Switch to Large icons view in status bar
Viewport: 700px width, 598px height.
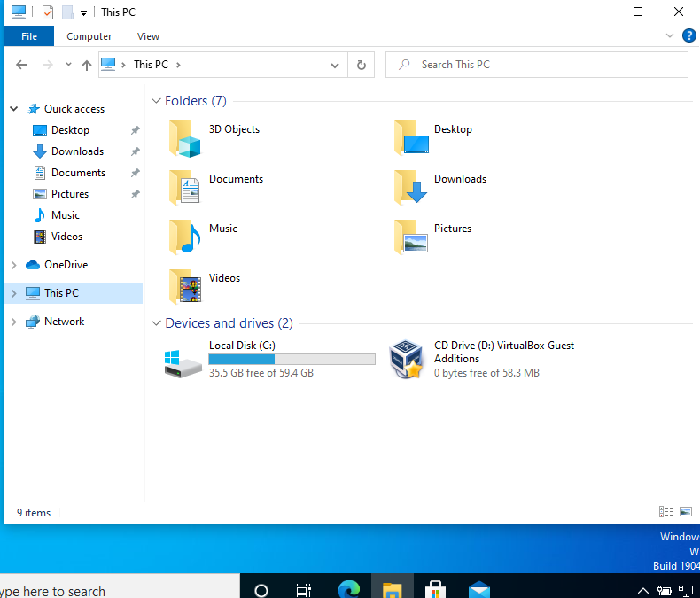click(x=686, y=511)
